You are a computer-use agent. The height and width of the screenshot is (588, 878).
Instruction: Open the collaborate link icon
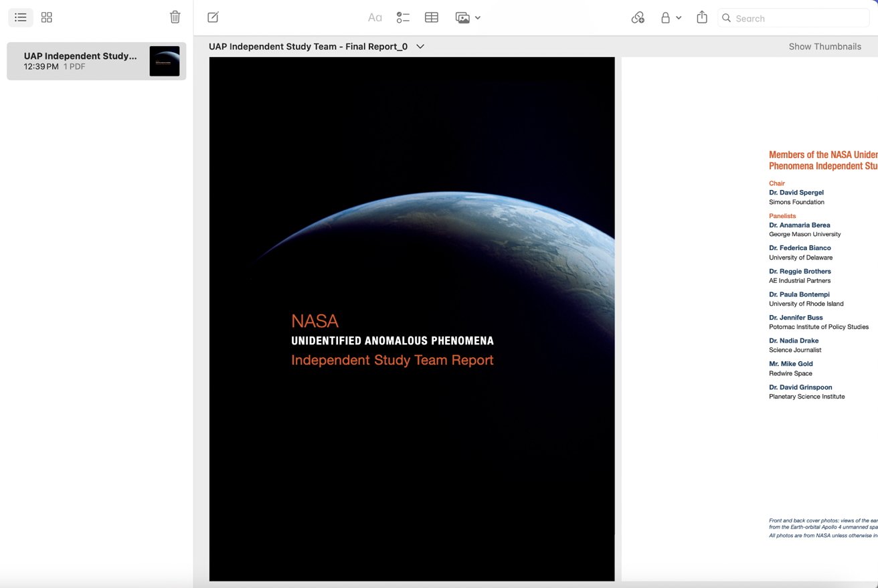pos(638,18)
